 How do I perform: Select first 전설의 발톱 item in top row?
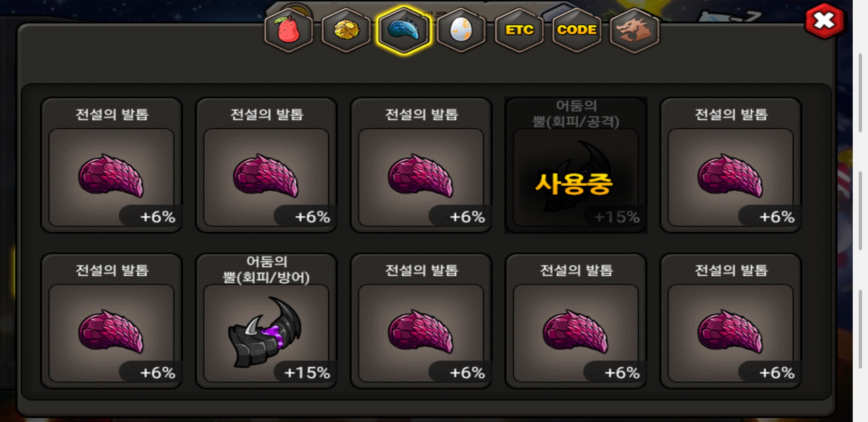[x=112, y=165]
